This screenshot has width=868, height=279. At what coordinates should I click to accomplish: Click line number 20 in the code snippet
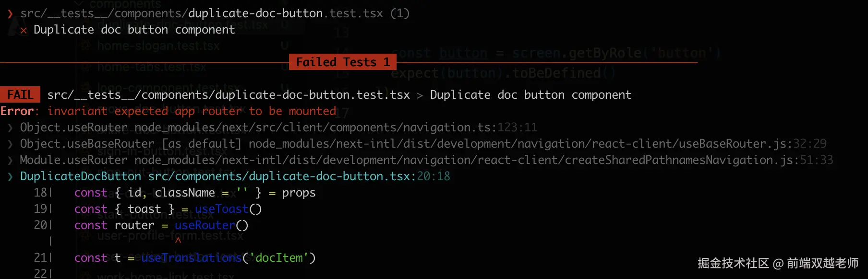click(40, 225)
